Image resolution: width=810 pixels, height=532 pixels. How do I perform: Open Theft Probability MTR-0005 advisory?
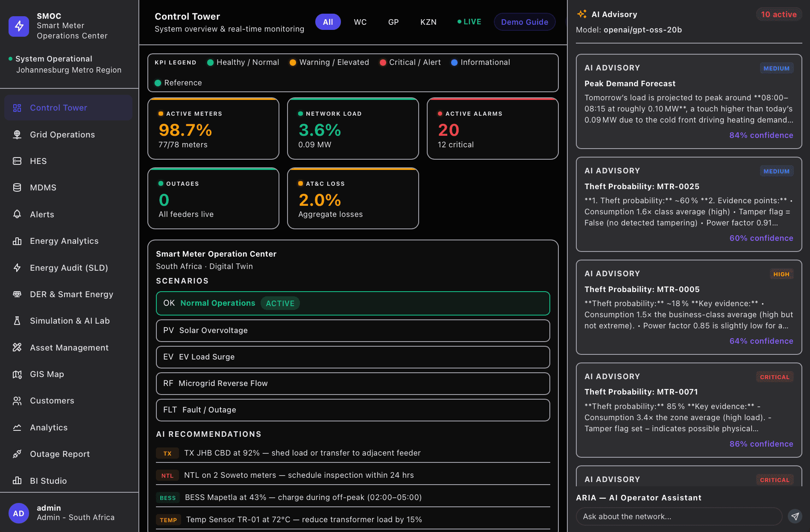(689, 307)
